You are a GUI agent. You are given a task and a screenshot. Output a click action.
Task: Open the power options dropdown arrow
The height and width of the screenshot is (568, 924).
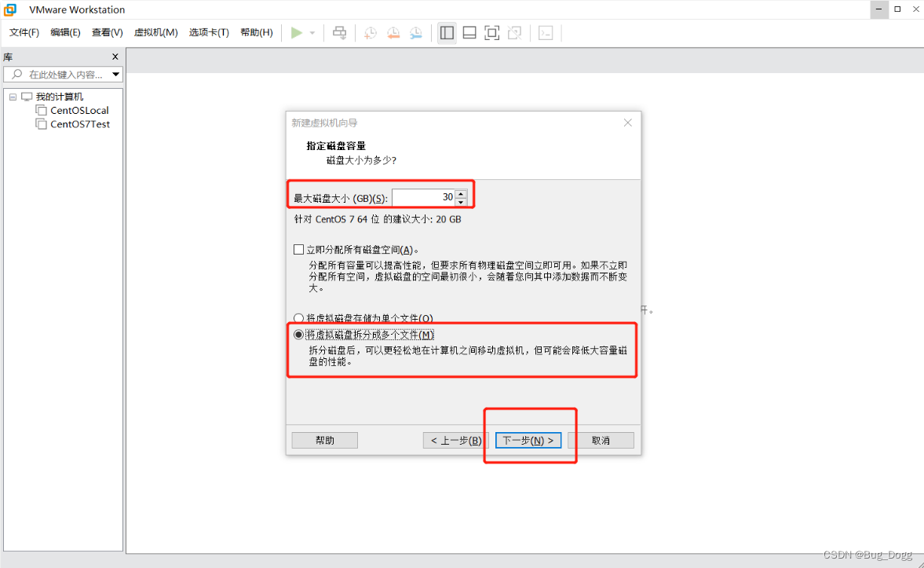(312, 33)
